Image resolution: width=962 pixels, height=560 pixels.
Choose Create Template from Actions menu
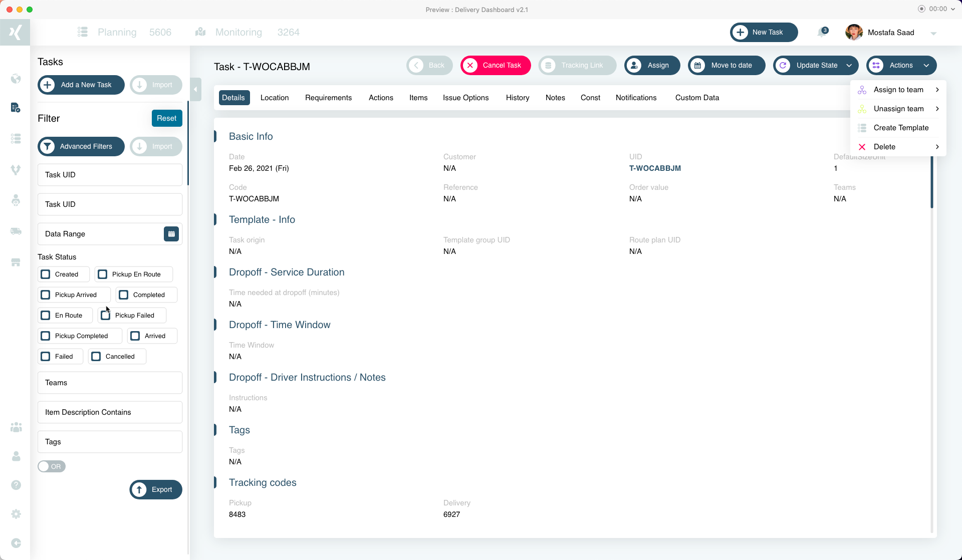click(900, 128)
